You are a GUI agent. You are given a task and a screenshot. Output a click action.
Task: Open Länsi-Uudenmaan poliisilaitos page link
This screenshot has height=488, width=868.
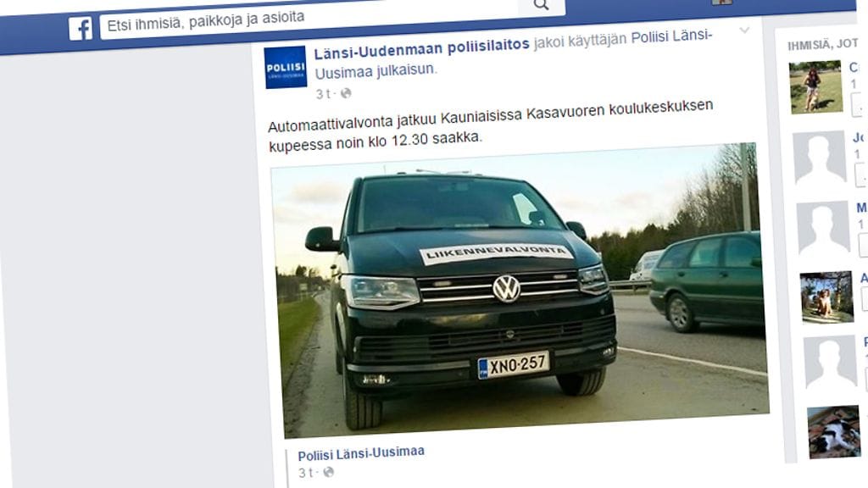tap(421, 48)
